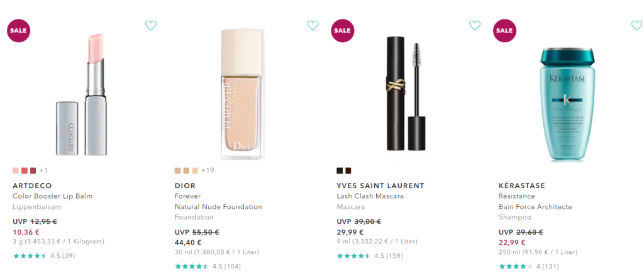Click SALE badge on YSL mascara
644x278 pixels.
click(x=342, y=30)
